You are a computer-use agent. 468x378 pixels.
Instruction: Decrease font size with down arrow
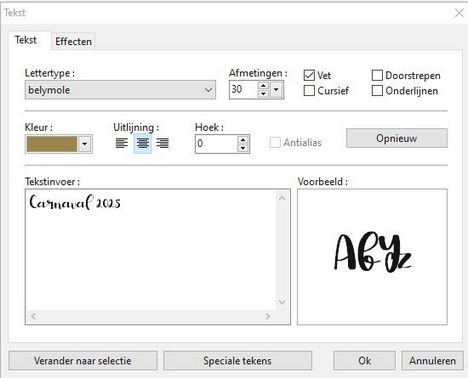[263, 94]
